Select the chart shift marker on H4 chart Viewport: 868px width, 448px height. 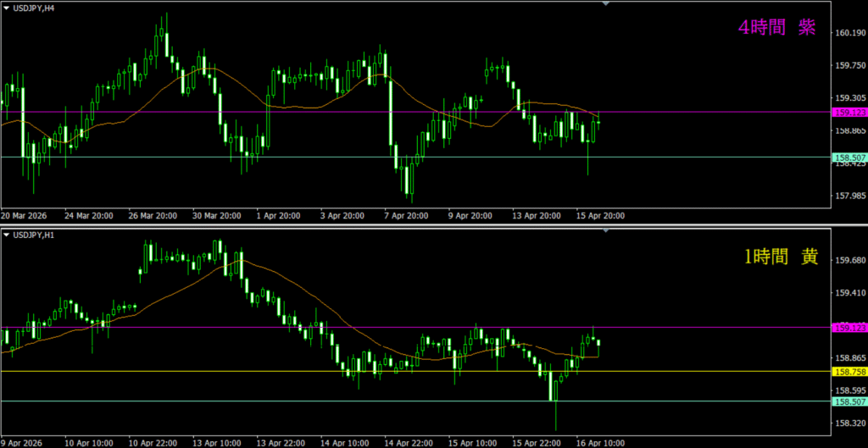pos(605,4)
